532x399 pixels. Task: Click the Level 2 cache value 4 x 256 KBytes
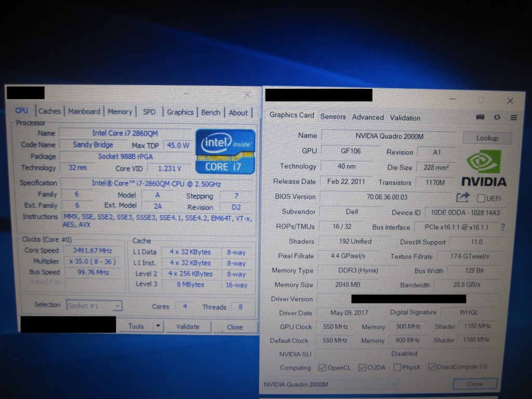[190, 273]
